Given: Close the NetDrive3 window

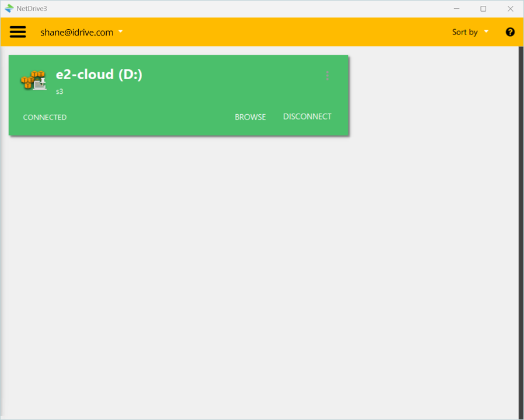Looking at the screenshot, I should (x=510, y=9).
